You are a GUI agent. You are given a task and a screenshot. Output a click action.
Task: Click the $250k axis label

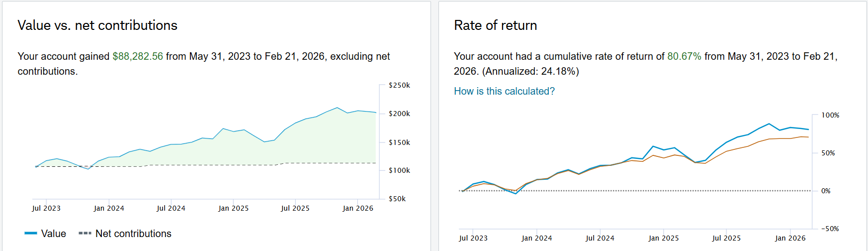coord(399,85)
